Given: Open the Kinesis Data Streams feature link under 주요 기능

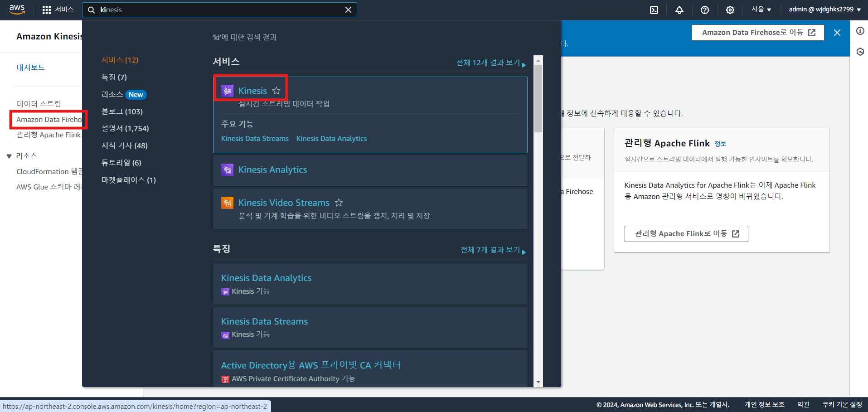Looking at the screenshot, I should point(255,139).
